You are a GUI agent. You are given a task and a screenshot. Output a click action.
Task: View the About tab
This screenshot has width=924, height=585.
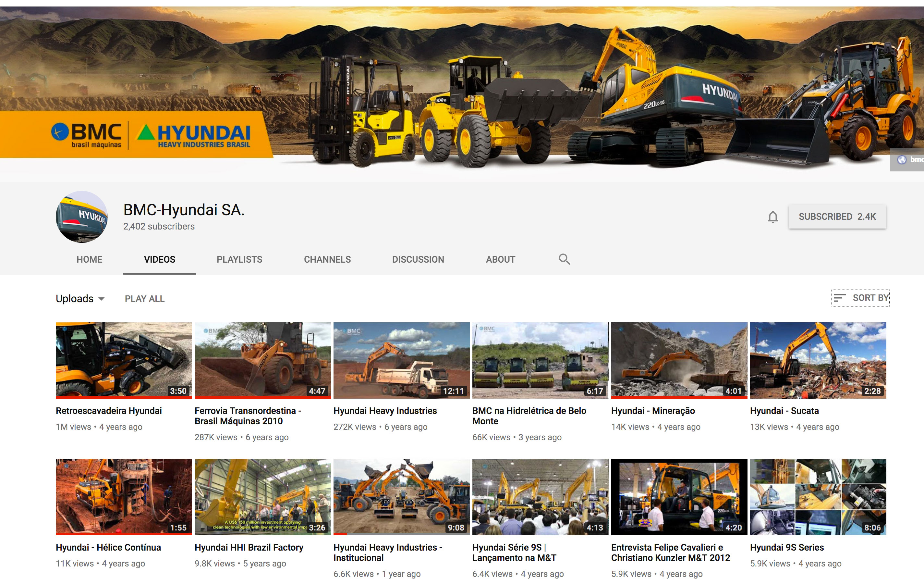coord(501,259)
